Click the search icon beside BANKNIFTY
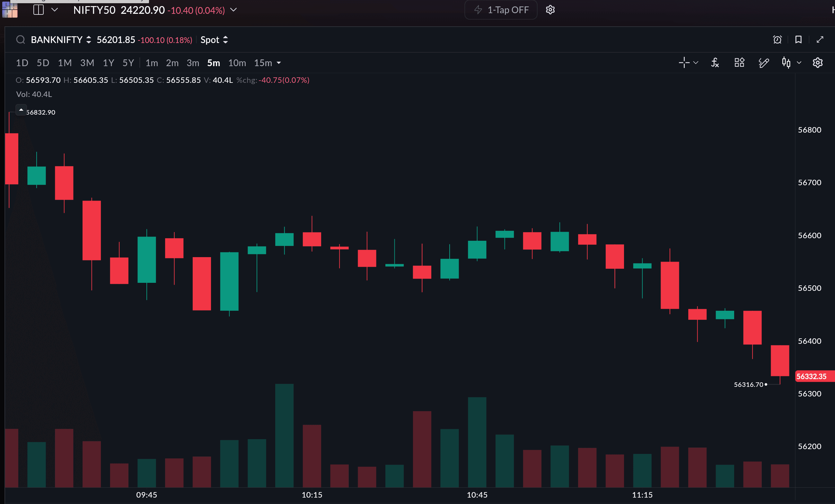This screenshot has width=835, height=504. pos(21,39)
